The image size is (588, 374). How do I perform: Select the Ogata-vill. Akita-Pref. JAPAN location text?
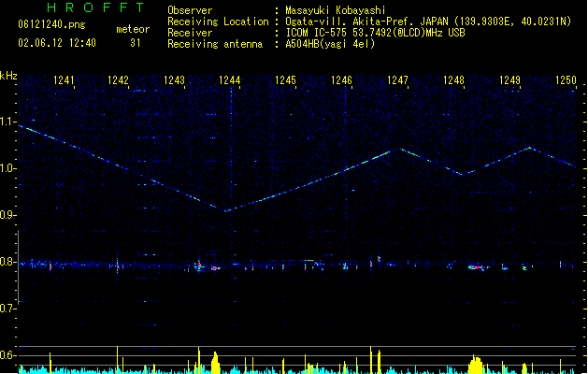[x=428, y=22]
